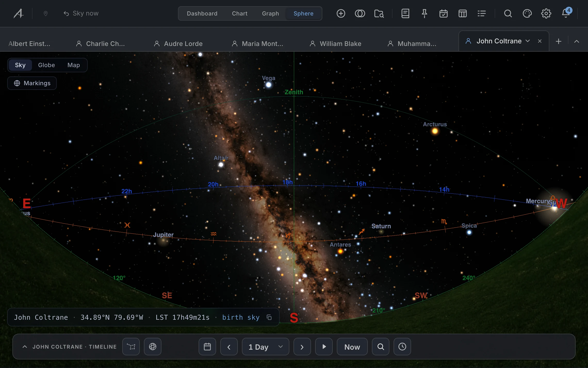Step timeline back one day

[x=229, y=347]
